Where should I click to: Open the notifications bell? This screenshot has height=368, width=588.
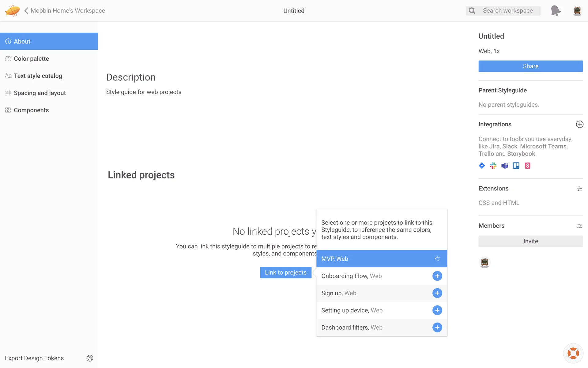point(556,11)
